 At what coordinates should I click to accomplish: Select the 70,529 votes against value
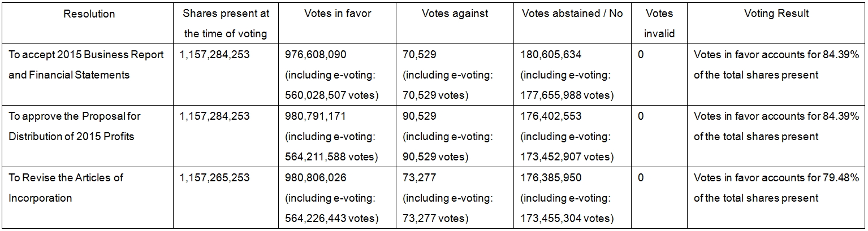click(x=419, y=55)
